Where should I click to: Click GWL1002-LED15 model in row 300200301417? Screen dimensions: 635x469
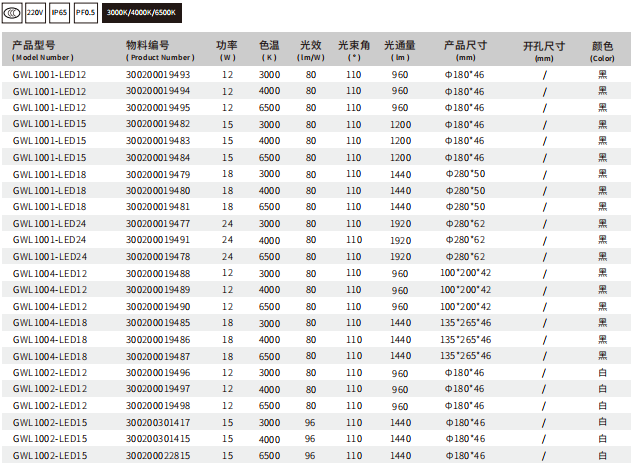(x=50, y=422)
